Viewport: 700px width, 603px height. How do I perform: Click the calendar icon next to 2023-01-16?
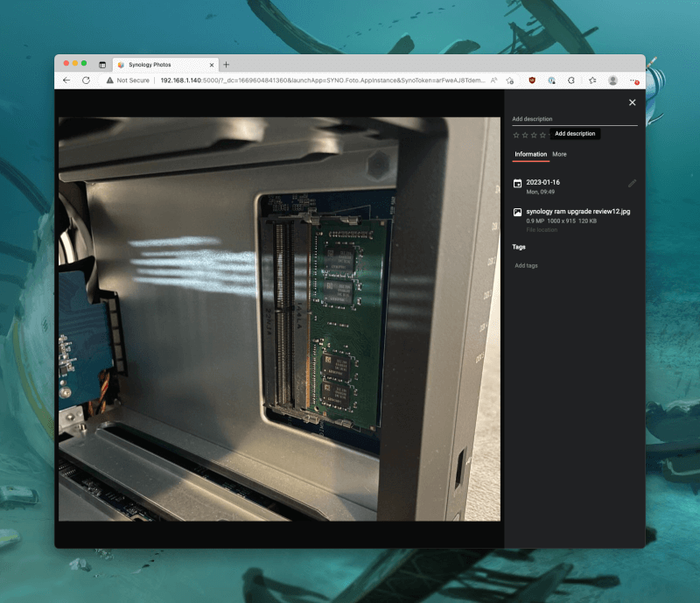(x=517, y=184)
